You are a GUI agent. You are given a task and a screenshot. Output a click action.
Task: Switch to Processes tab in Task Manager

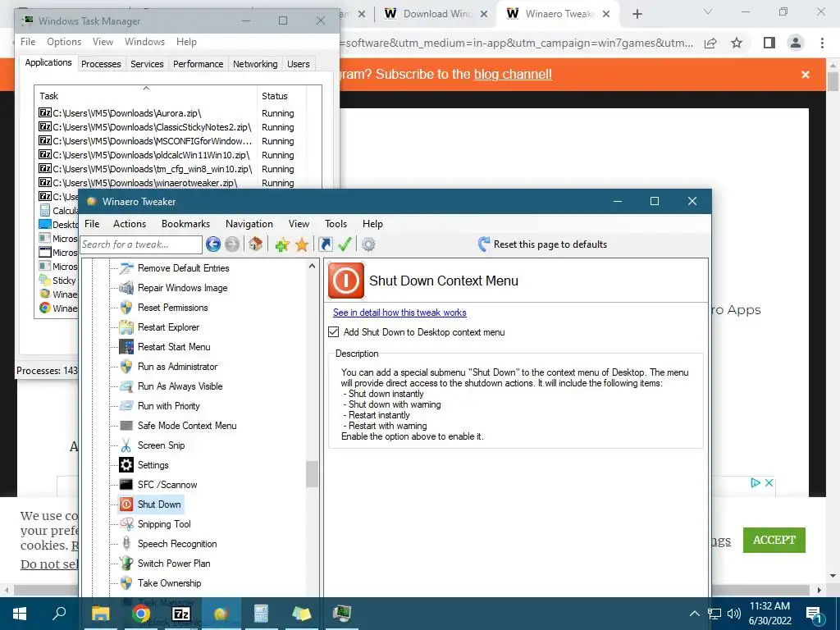click(101, 64)
